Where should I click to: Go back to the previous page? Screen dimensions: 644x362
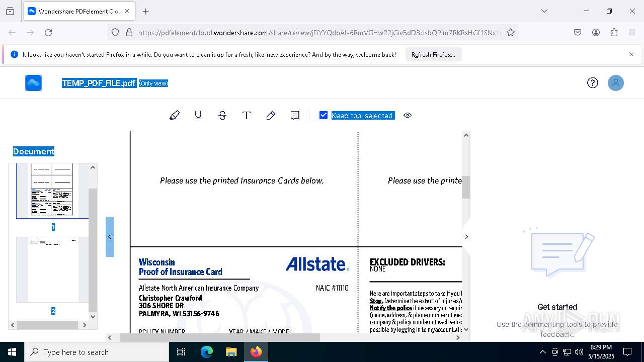[12, 33]
